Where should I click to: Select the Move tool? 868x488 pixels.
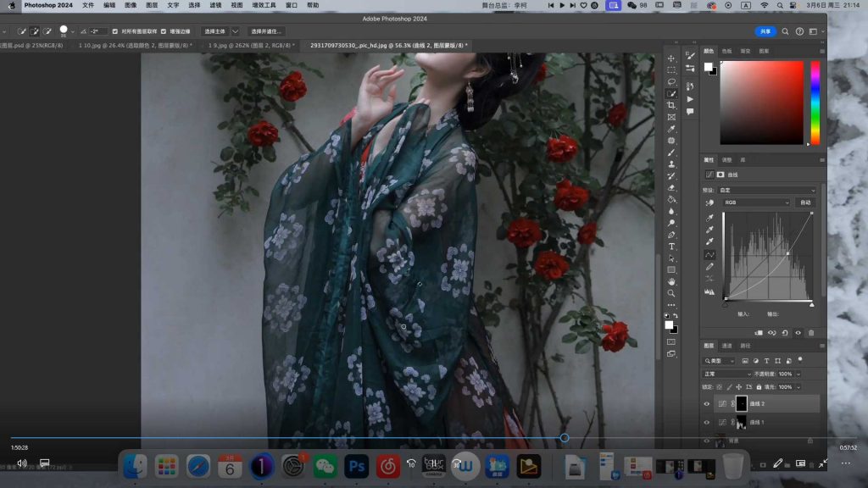671,58
